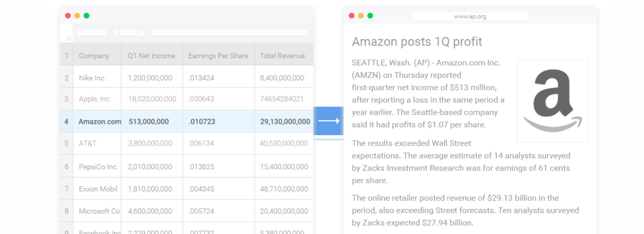Viewport: 644px width, 234px height.
Task: Select row 6 via its row number
Action: pos(66,166)
